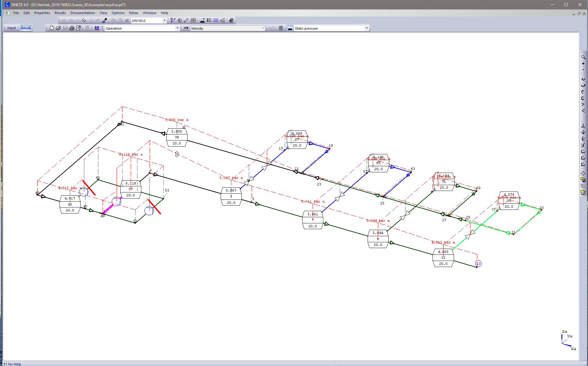Click the first axis view icon

(583, 126)
